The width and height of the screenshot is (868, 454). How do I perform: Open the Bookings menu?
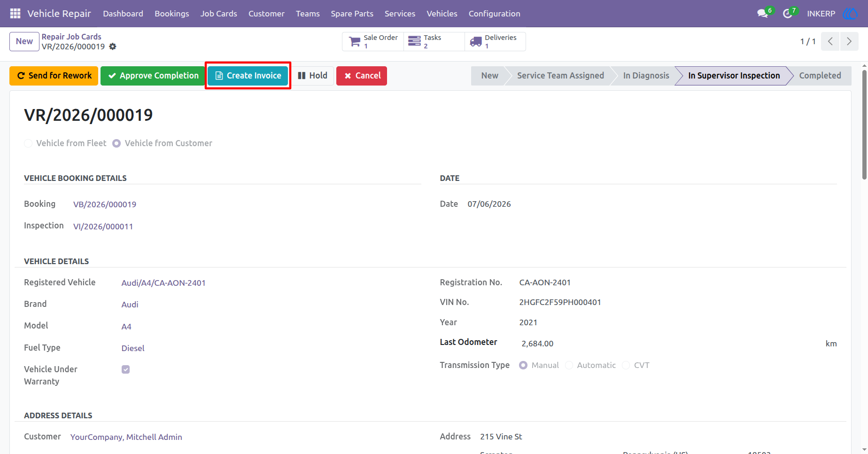[172, 14]
